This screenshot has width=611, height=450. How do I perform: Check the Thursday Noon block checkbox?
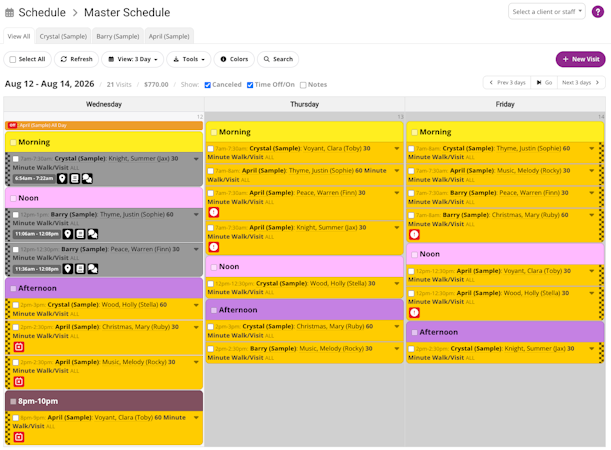pyautogui.click(x=214, y=267)
